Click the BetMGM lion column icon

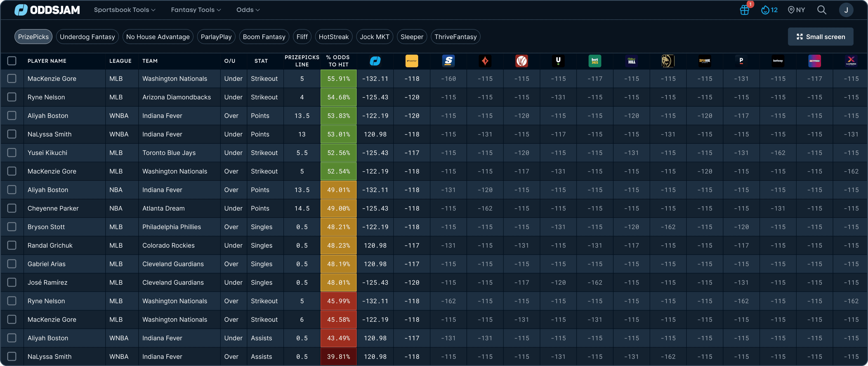(x=668, y=61)
